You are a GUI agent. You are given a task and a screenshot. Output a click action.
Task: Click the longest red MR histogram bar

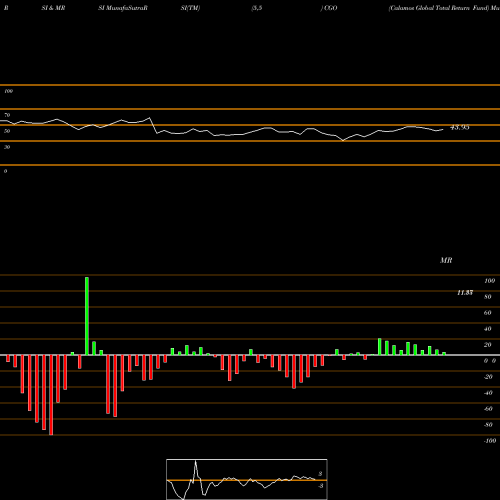point(51,395)
